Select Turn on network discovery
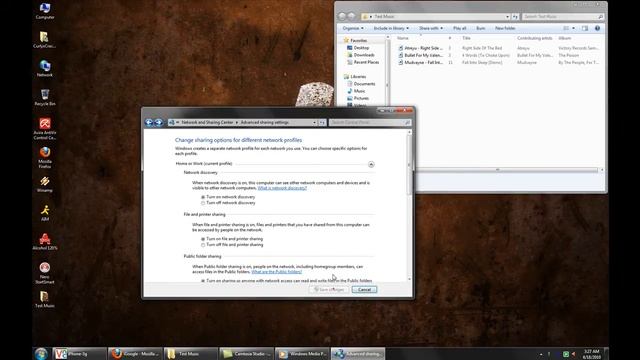The width and height of the screenshot is (640, 360). tap(203, 197)
